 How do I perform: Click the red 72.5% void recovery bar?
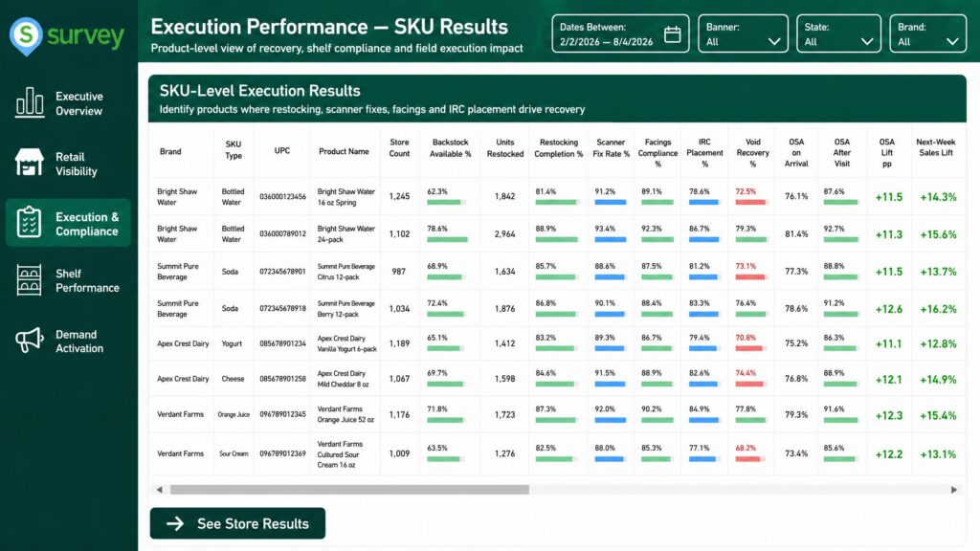point(750,202)
